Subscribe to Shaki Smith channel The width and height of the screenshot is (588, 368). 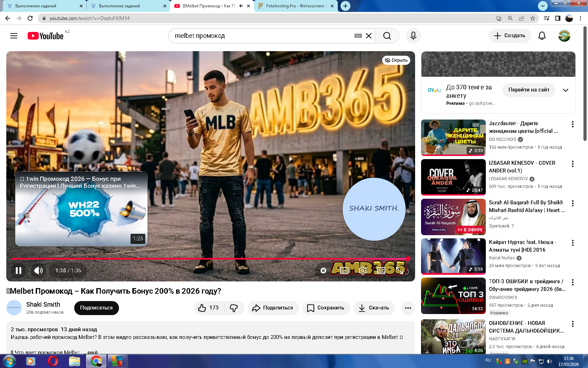pos(96,308)
